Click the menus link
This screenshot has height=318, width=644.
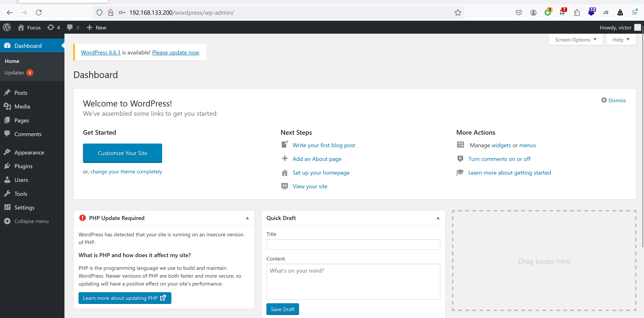[527, 145]
